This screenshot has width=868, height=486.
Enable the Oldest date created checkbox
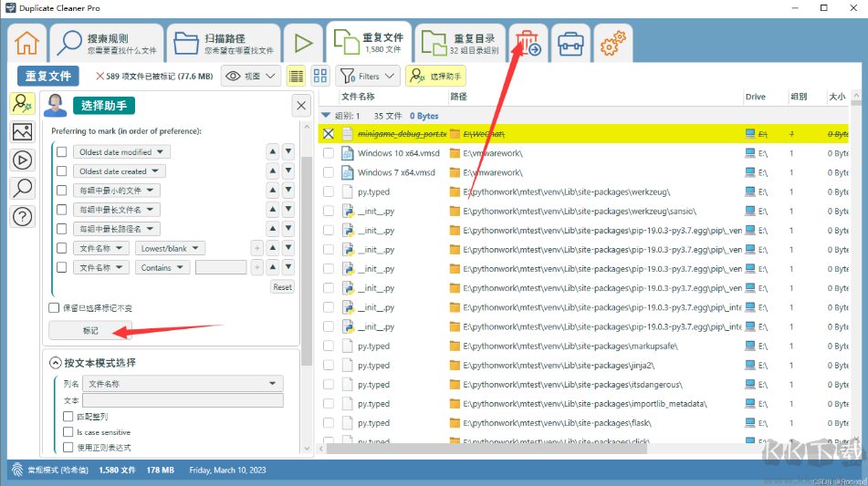[61, 171]
